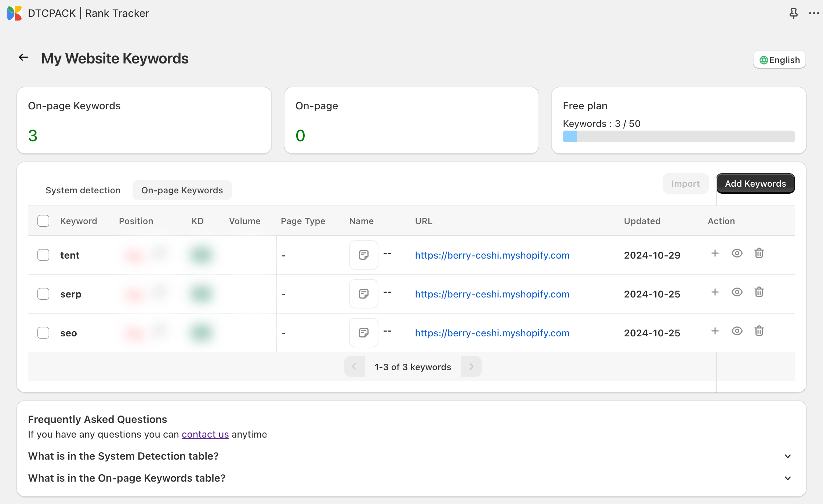Pin the app using the pin icon
The width and height of the screenshot is (823, 504).
(x=793, y=14)
